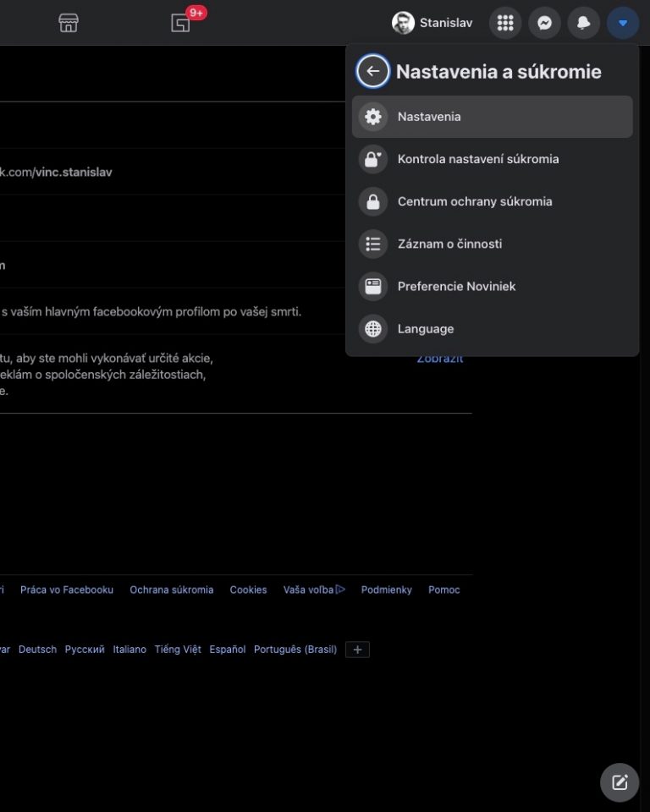Screen dimensions: 650x812
Task: Switch language to Español
Action: [228, 650]
